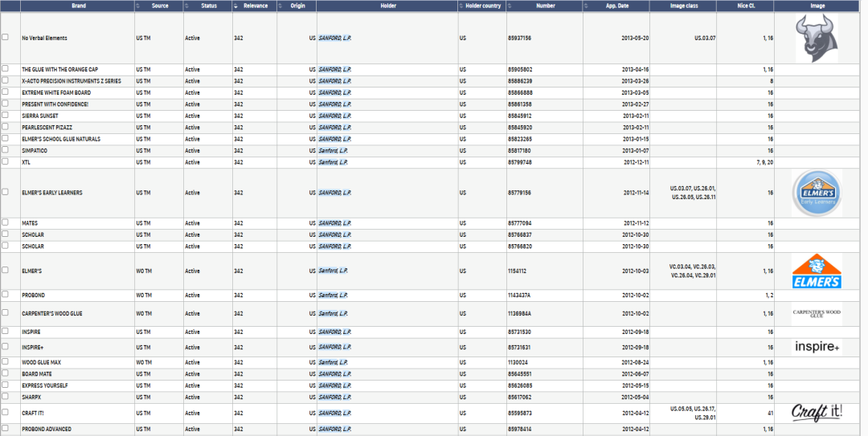Open the inspire+ logo image
868x436 pixels.
817,347
